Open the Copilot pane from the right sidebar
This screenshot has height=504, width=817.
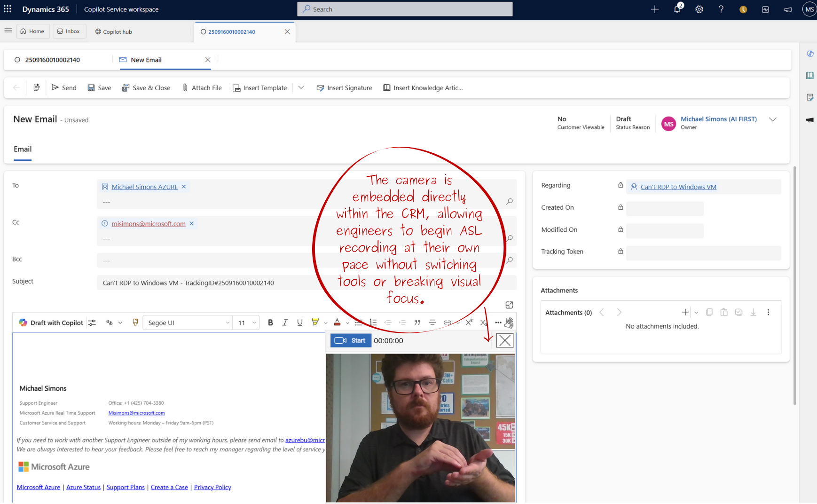click(x=810, y=54)
